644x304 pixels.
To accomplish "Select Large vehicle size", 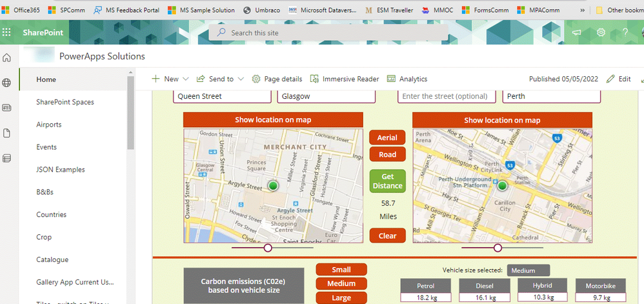I will (x=341, y=298).
